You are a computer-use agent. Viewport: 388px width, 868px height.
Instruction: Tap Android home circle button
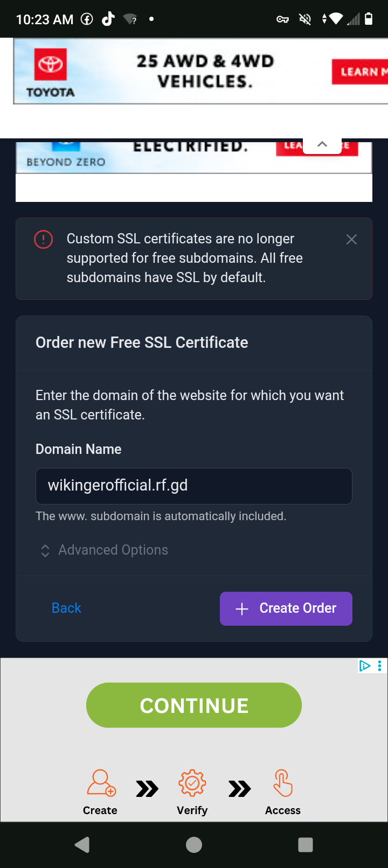[194, 845]
